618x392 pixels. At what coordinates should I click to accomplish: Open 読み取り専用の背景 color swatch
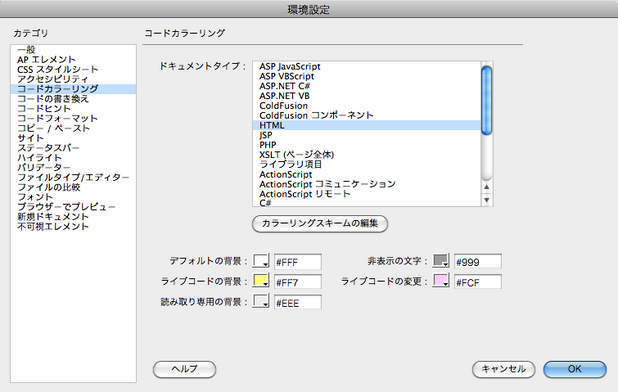pos(261,302)
